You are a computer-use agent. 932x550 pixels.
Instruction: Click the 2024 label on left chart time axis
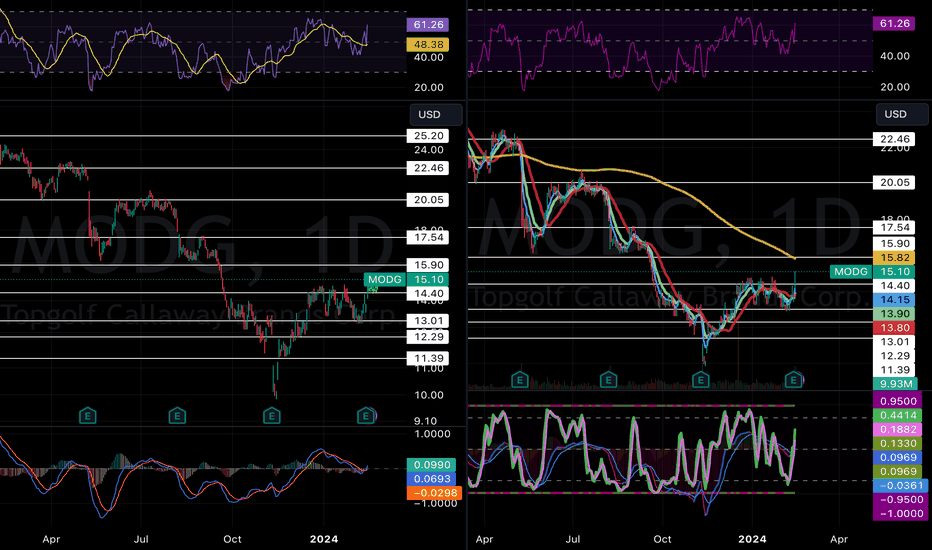(x=324, y=539)
